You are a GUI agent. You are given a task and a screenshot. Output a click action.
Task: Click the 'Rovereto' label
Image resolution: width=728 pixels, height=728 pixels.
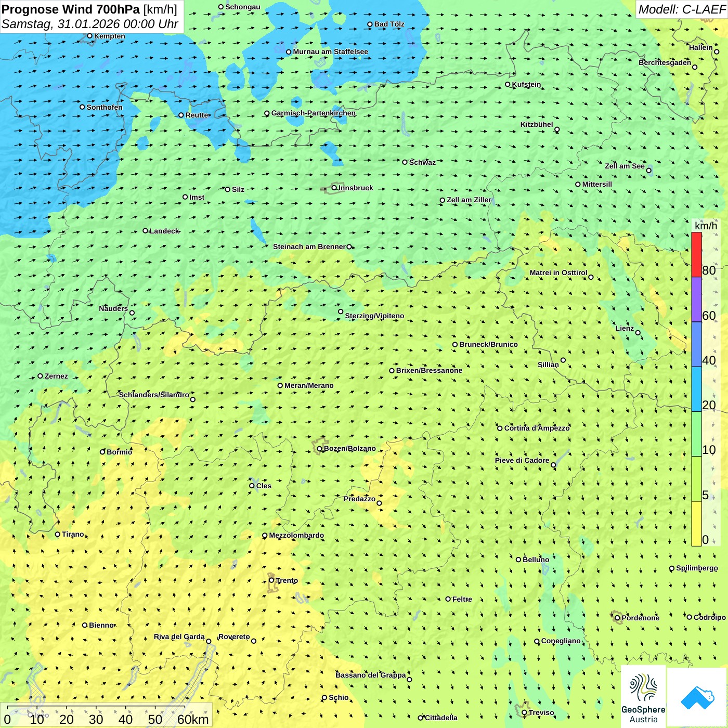coord(234,636)
